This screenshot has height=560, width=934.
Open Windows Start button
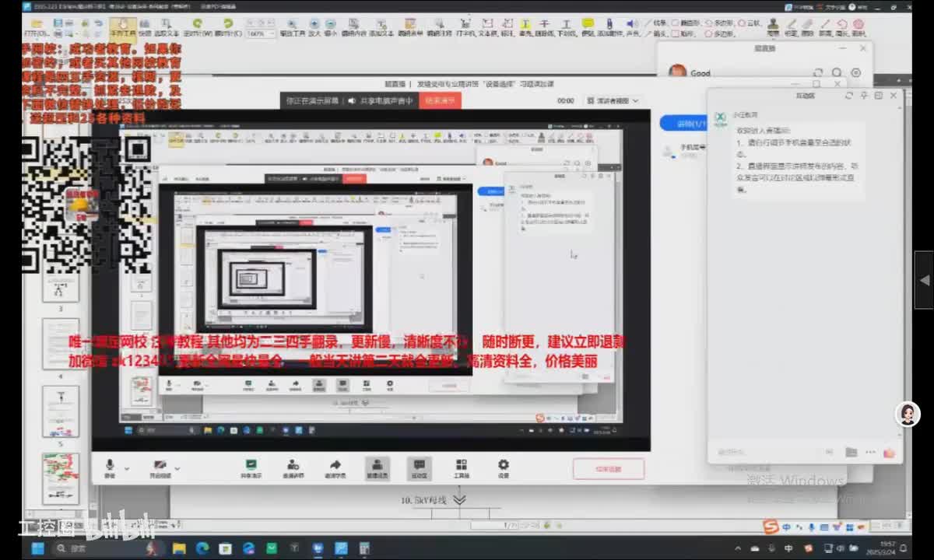[x=37, y=548]
